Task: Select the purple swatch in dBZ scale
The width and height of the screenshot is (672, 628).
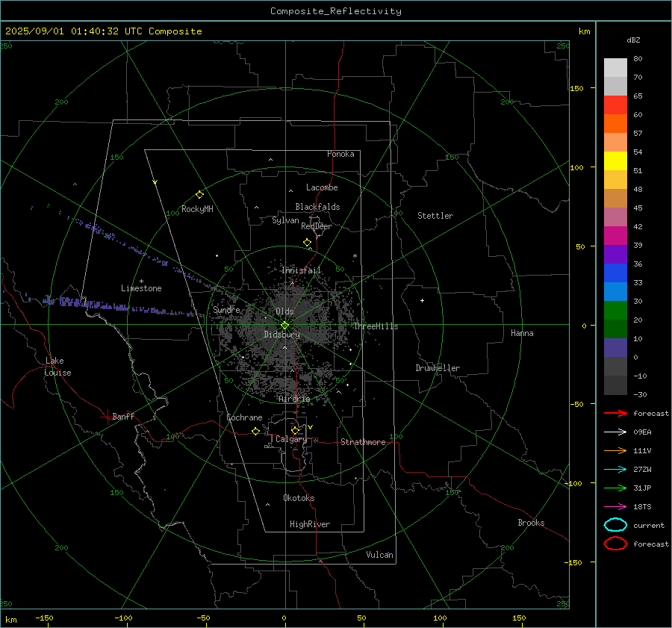Action: coord(615,254)
